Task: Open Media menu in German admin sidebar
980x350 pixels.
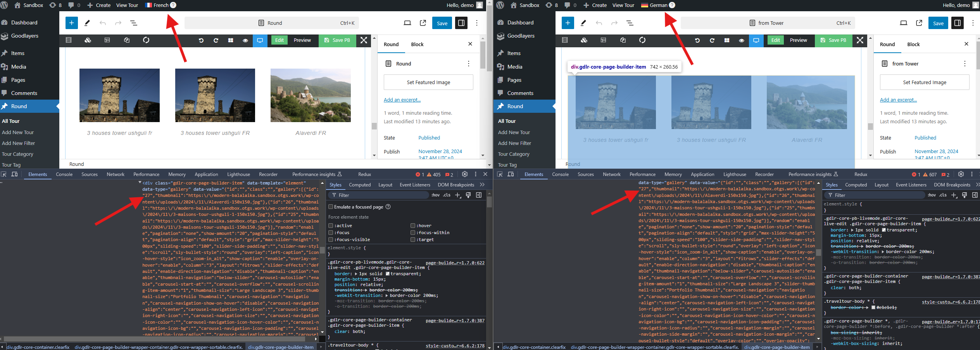Action: [x=515, y=67]
